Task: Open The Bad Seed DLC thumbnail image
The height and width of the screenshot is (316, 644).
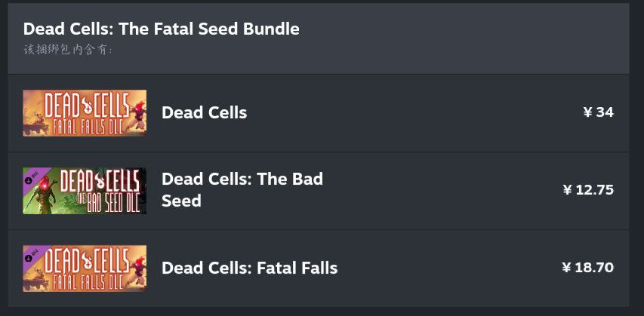Action: [x=85, y=191]
